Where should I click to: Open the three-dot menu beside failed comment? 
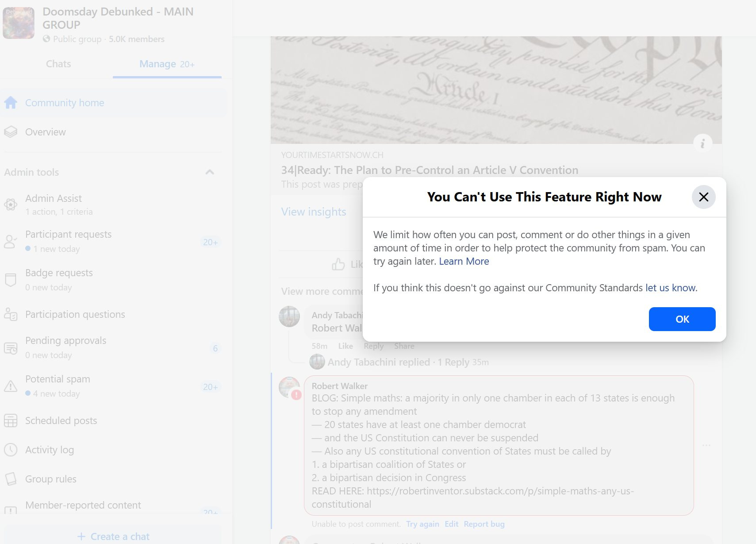pyautogui.click(x=706, y=445)
